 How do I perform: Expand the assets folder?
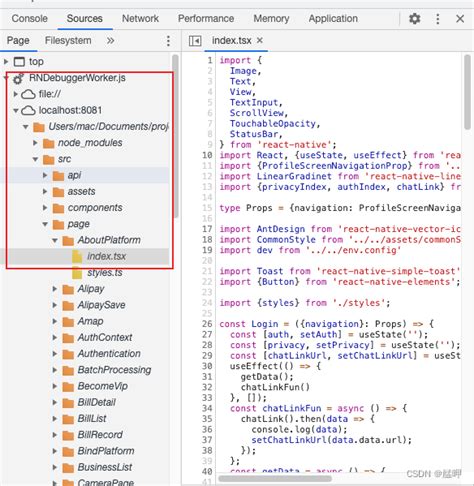pyautogui.click(x=45, y=192)
